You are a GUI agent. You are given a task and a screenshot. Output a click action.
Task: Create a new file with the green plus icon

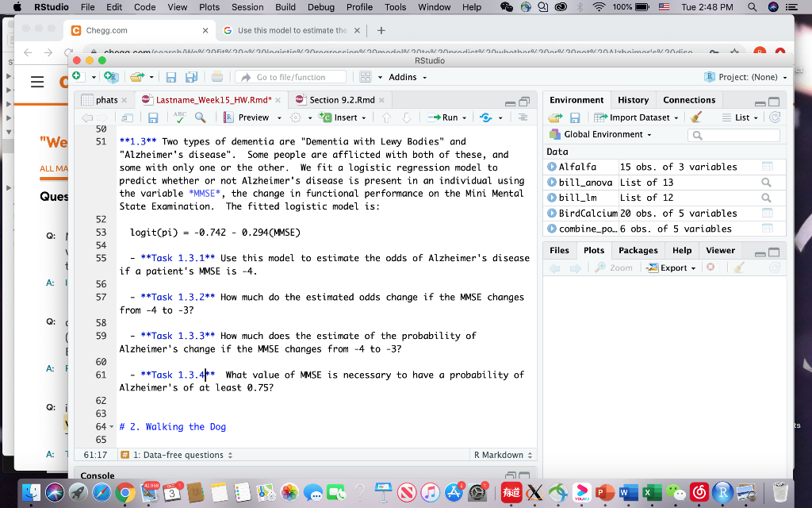(x=77, y=75)
